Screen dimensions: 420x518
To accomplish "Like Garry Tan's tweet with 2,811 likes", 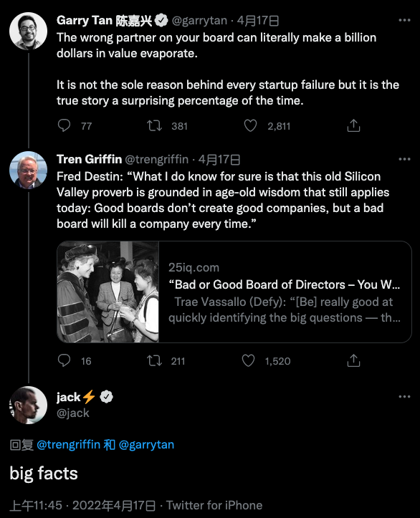I will click(x=250, y=125).
